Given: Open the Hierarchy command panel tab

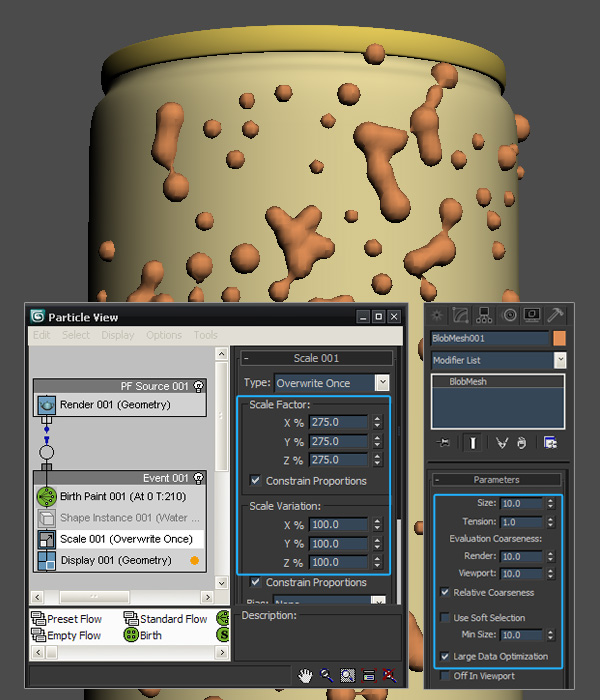Looking at the screenshot, I should [486, 315].
